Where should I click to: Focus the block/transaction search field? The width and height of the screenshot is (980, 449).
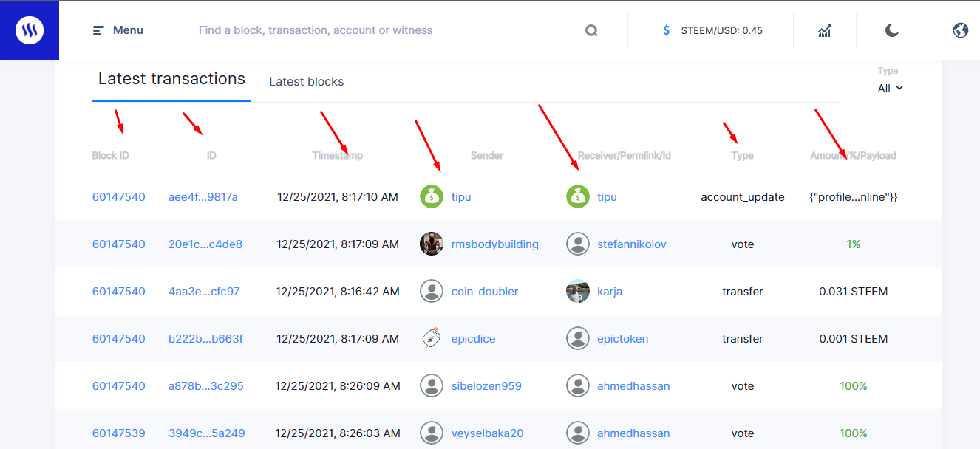point(316,30)
